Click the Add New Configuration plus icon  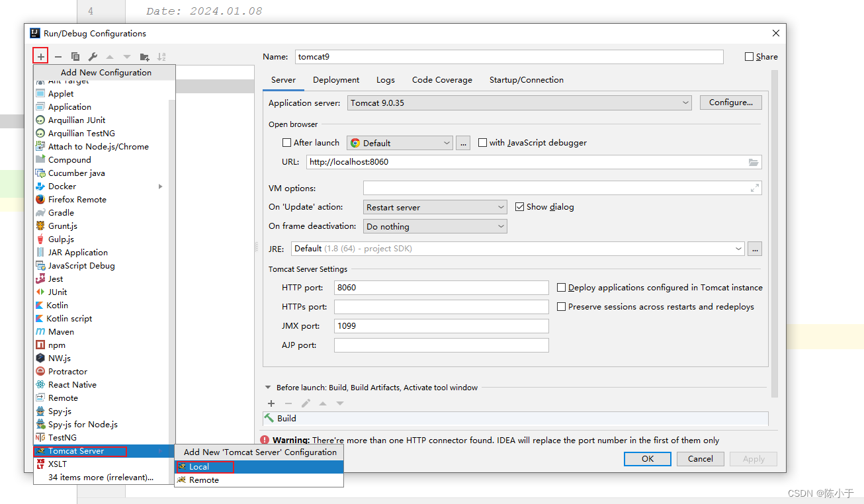pos(40,57)
